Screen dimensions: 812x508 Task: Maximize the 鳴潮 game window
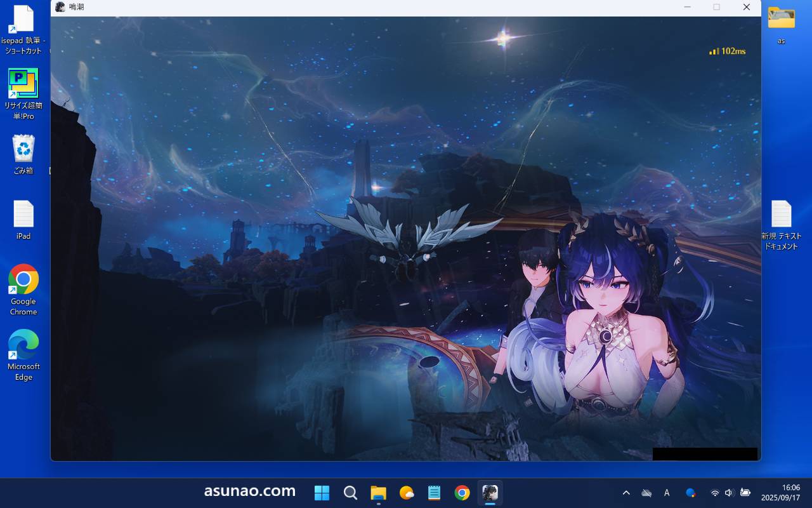[716, 7]
